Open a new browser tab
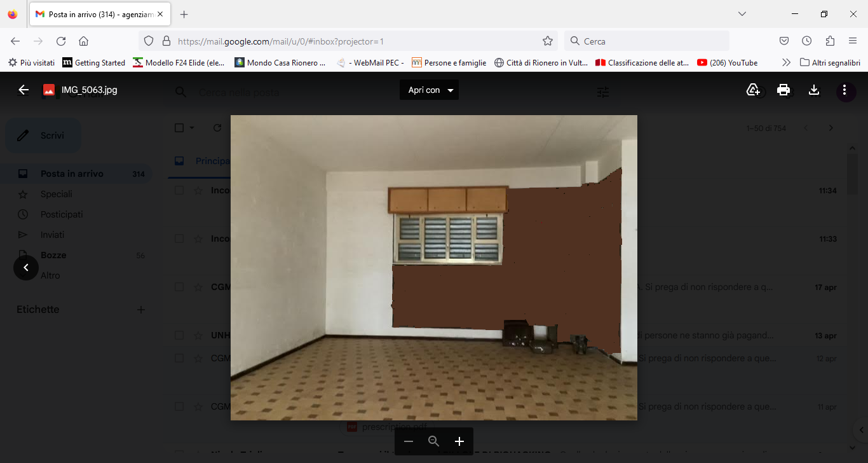The height and width of the screenshot is (463, 868). (x=184, y=14)
